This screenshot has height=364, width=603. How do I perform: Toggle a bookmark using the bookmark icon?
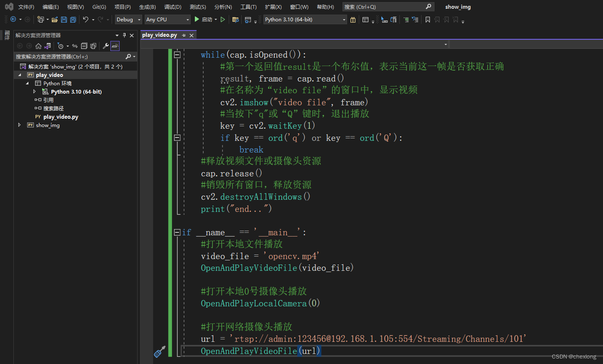(x=427, y=20)
